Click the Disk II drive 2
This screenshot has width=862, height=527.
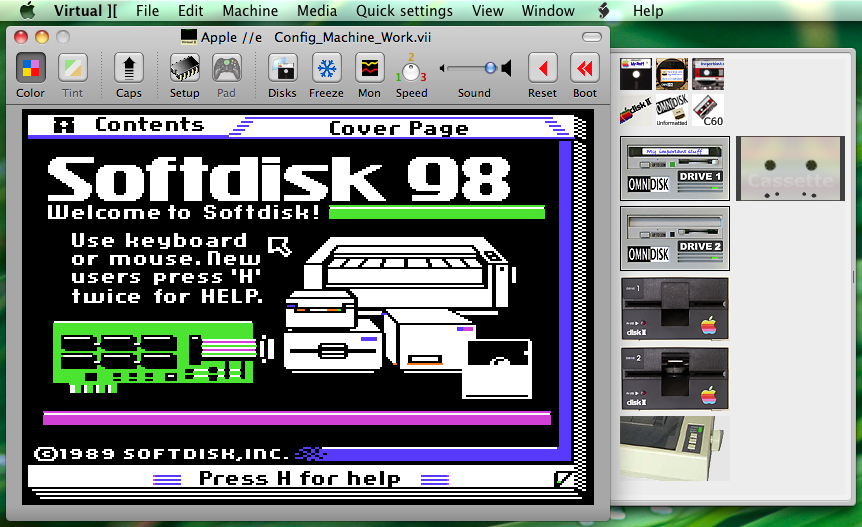click(675, 379)
